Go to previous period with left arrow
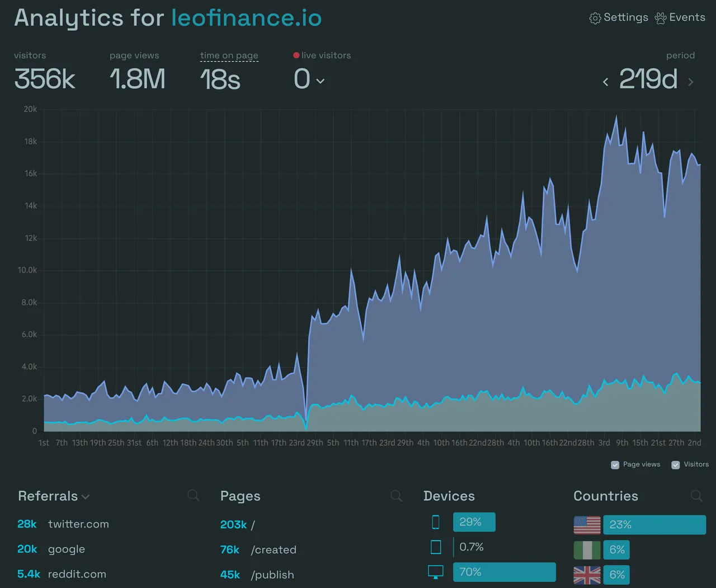This screenshot has height=588, width=716. click(605, 82)
